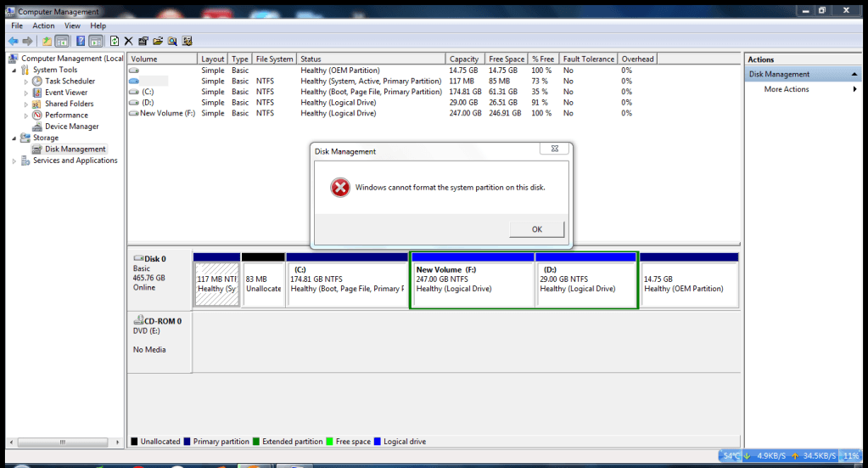This screenshot has width=868, height=468.
Task: Expand the Shared Folders node arrow
Action: pos(26,104)
